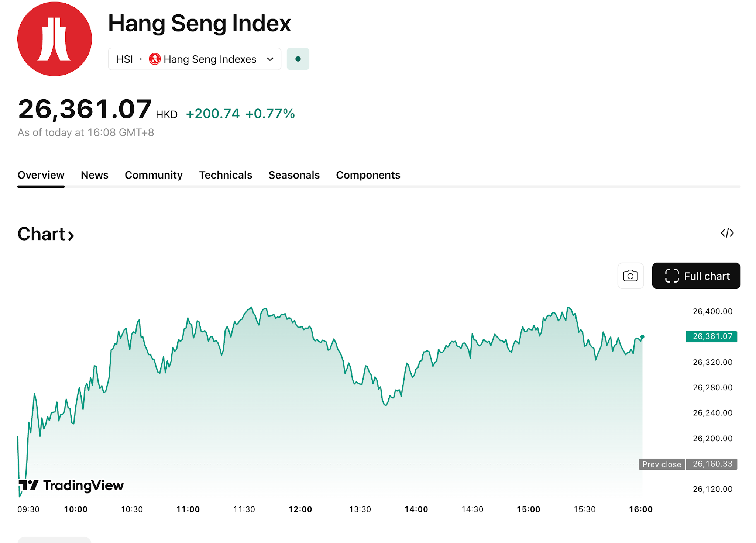Open the Components tab
756x543 pixels.
tap(368, 175)
